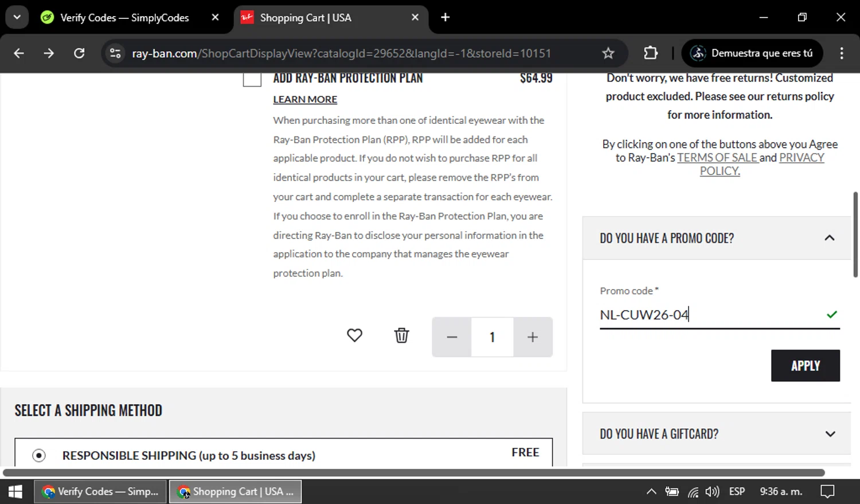Change ESP keyboard language
The image size is (860, 504).
coord(737,491)
